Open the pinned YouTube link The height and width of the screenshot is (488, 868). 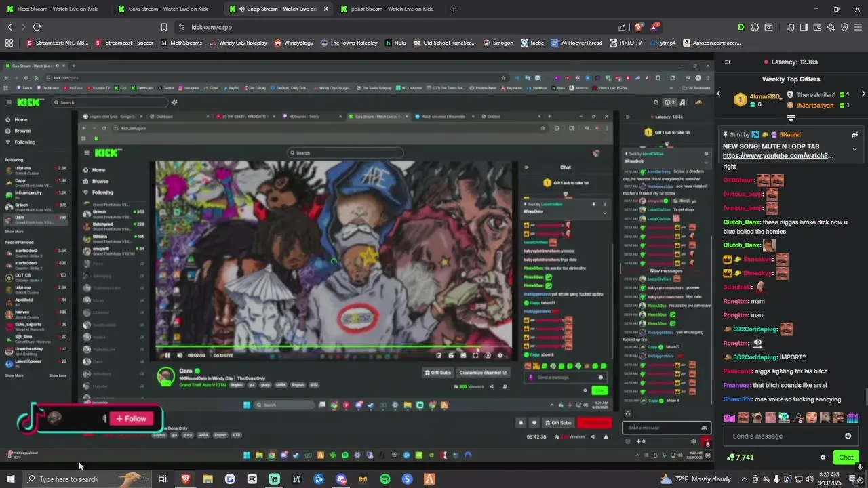point(778,156)
